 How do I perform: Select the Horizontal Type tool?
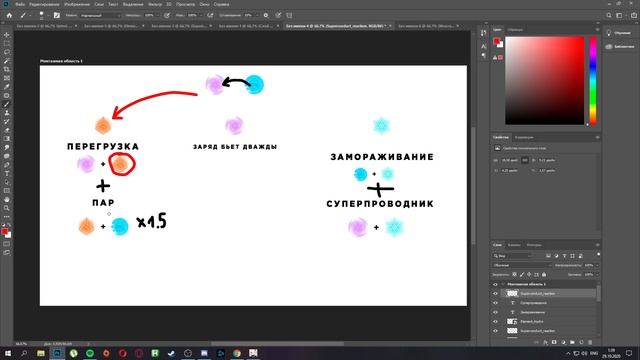click(7, 173)
